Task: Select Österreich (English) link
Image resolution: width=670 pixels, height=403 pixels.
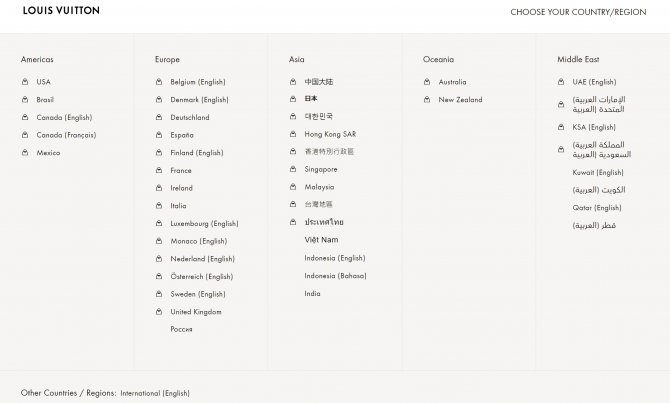Action: [x=202, y=277]
